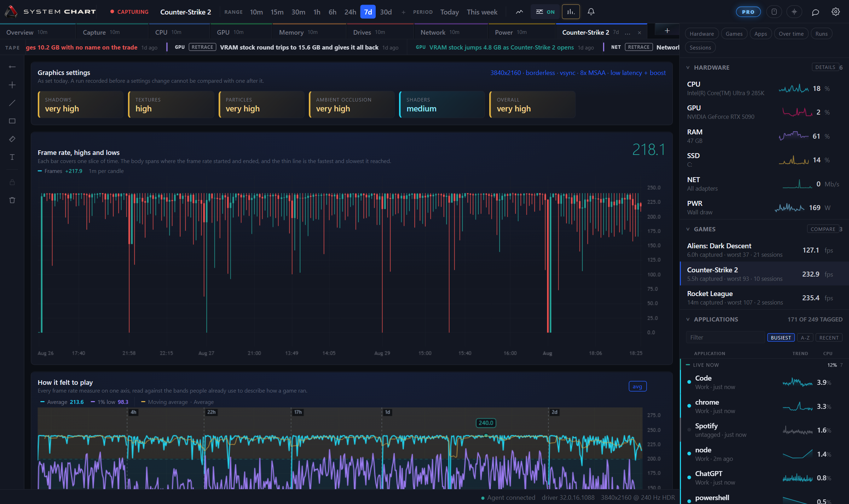Switch to the Capture tab
The height and width of the screenshot is (504, 849).
tap(112, 32)
